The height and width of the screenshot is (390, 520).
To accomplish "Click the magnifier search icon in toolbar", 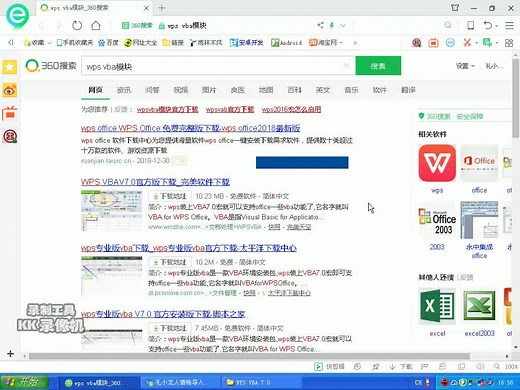I will (x=448, y=25).
